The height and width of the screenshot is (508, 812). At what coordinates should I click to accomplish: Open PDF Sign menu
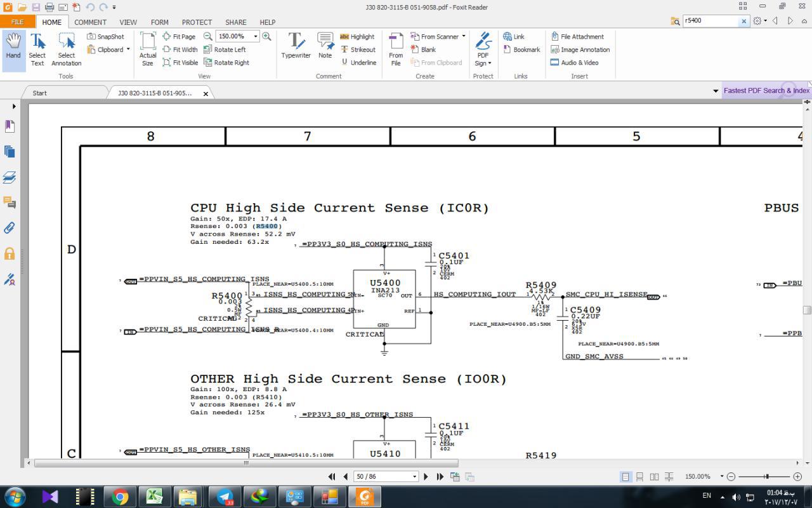pos(483,49)
